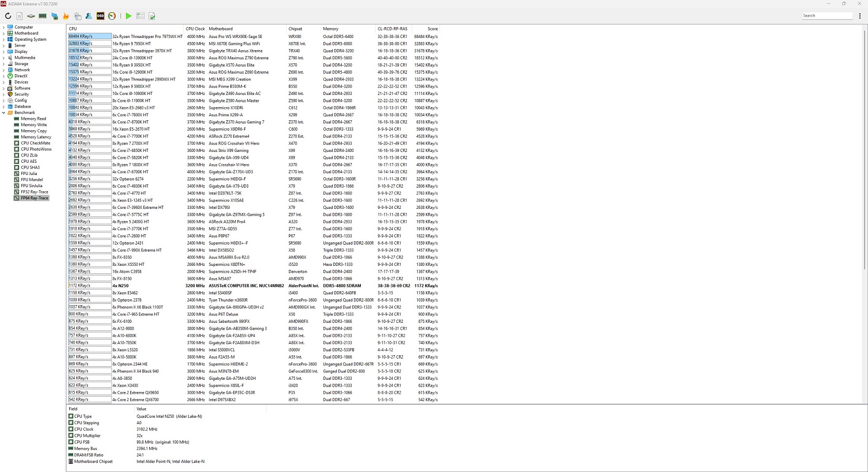This screenshot has height=472, width=868.
Task: Expand the Display tree node
Action: click(x=4, y=52)
